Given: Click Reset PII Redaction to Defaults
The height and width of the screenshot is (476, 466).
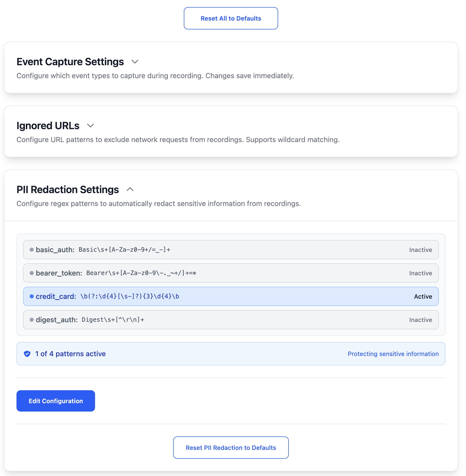Looking at the screenshot, I should tap(231, 448).
